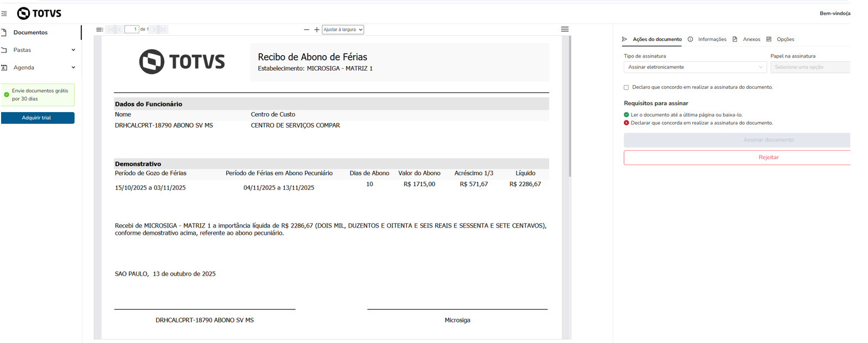Check the Declaro que concordo checkbox
This screenshot has height=343, width=868.
click(x=626, y=87)
